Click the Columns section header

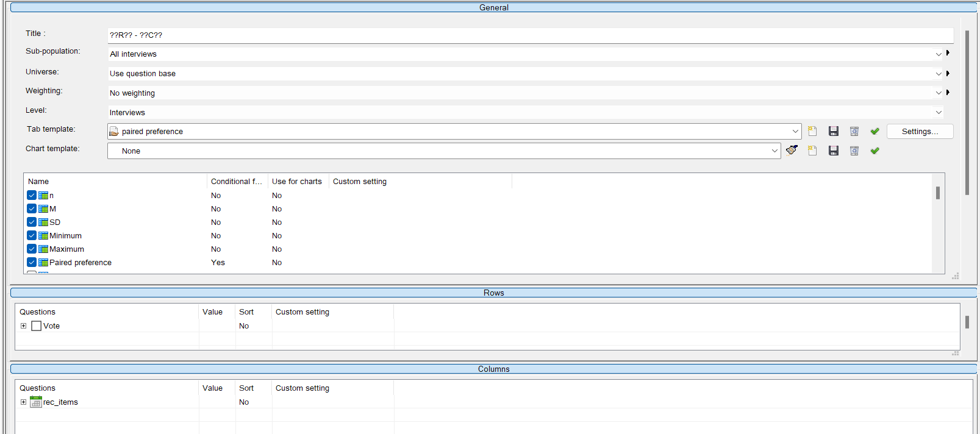[493, 369]
